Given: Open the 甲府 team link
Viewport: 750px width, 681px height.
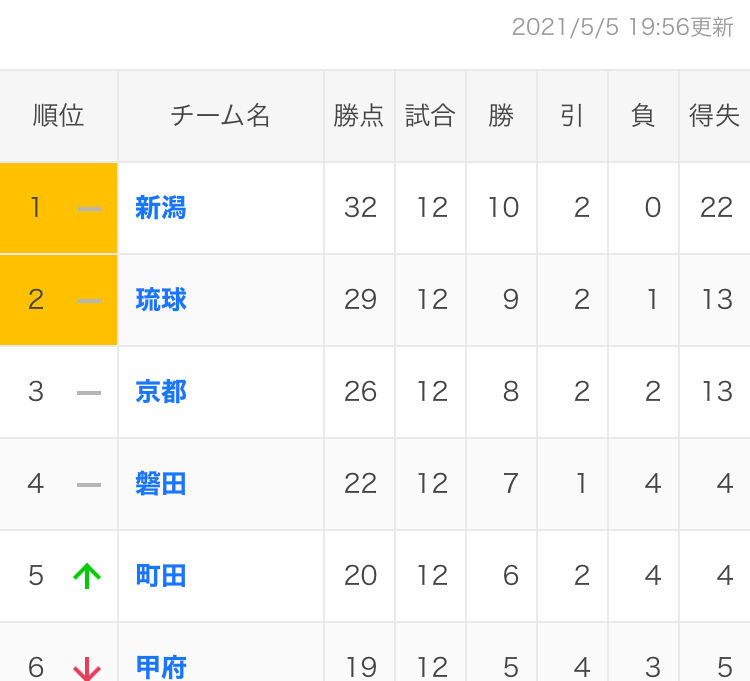Looking at the screenshot, I should pyautogui.click(x=161, y=667).
